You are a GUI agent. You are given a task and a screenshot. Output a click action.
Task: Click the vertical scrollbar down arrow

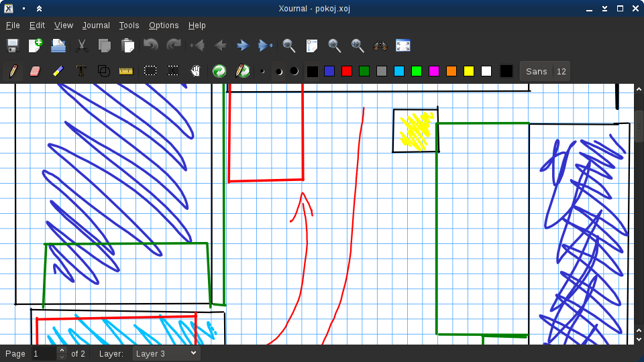639,339
